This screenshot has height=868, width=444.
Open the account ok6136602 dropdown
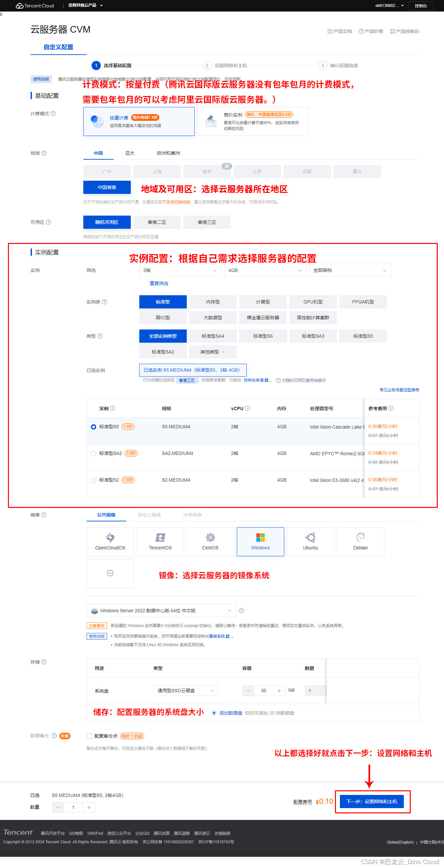coord(390,6)
